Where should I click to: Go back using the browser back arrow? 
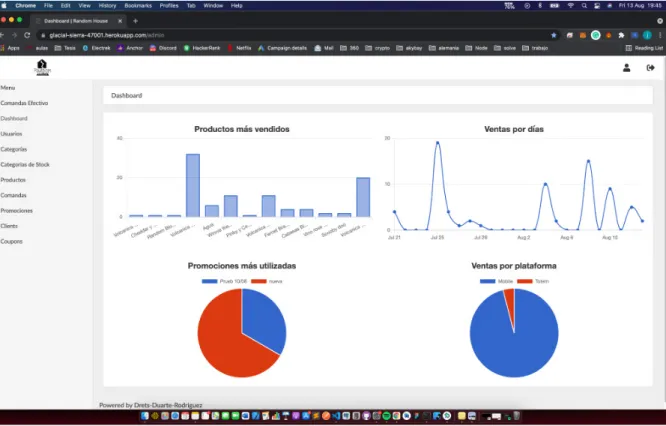(x=2, y=35)
